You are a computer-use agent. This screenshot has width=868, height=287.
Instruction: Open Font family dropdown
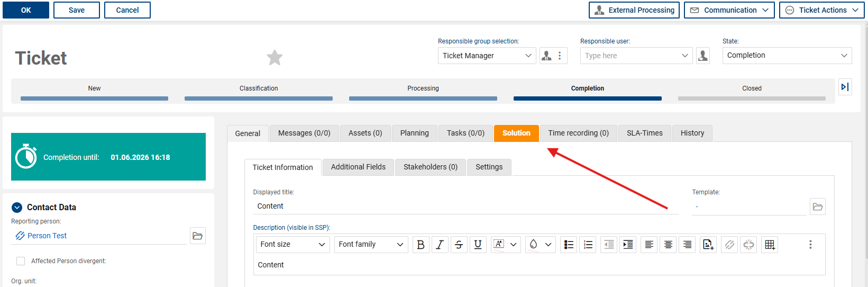371,244
